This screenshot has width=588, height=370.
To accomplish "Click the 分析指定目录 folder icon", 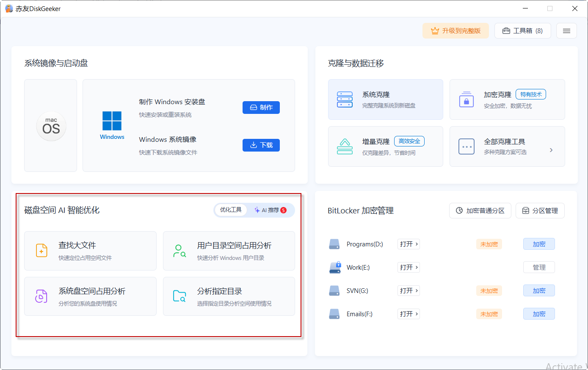I will pyautogui.click(x=179, y=296).
